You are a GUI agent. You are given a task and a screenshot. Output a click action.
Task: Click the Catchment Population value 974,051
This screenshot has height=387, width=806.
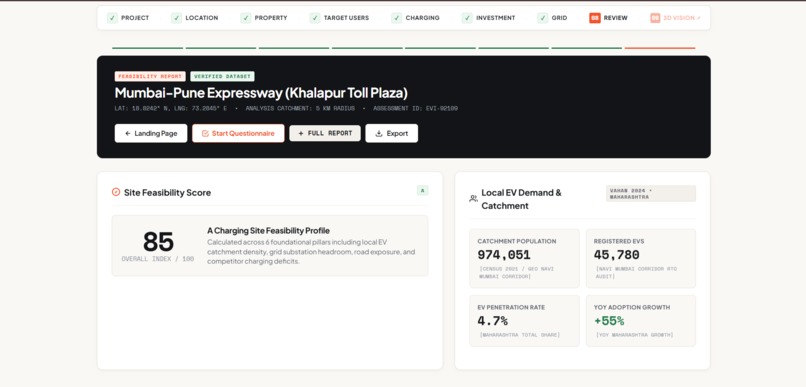coord(504,255)
